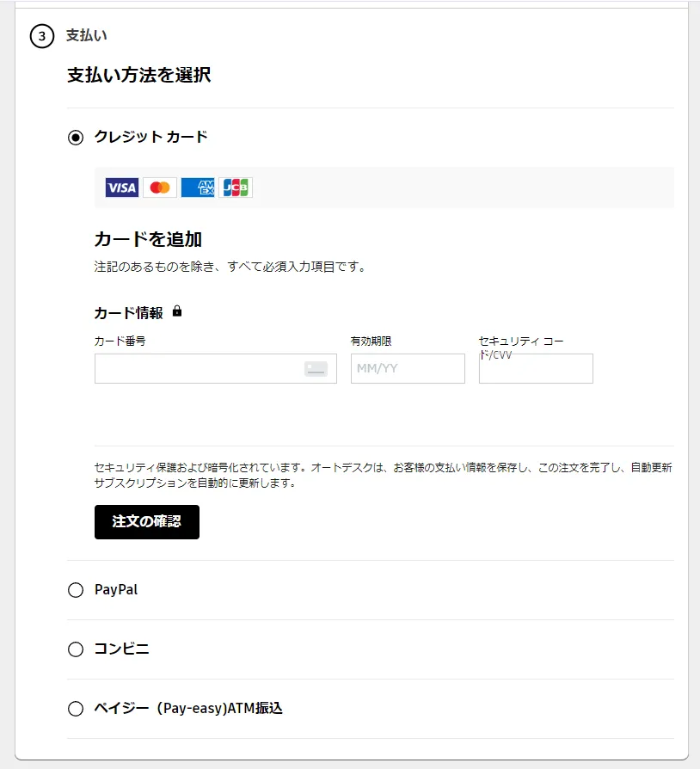Click the セキュリティ保護 notice text

point(383,476)
